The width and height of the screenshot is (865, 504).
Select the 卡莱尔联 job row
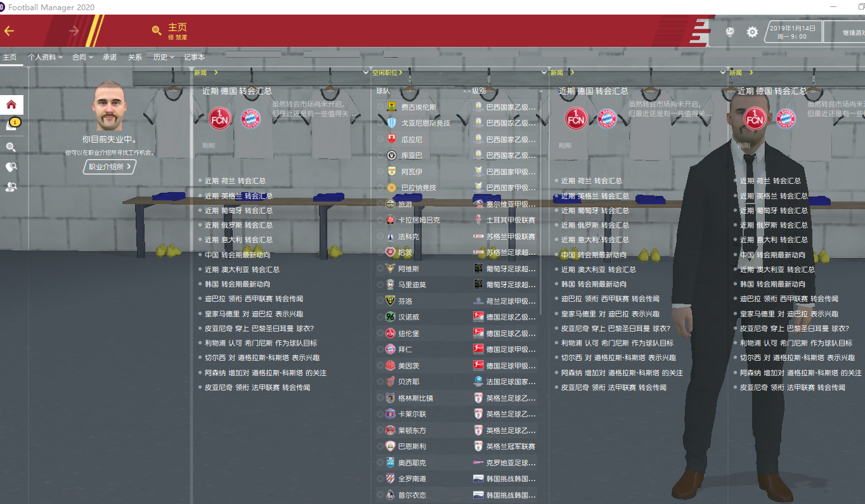(x=457, y=414)
